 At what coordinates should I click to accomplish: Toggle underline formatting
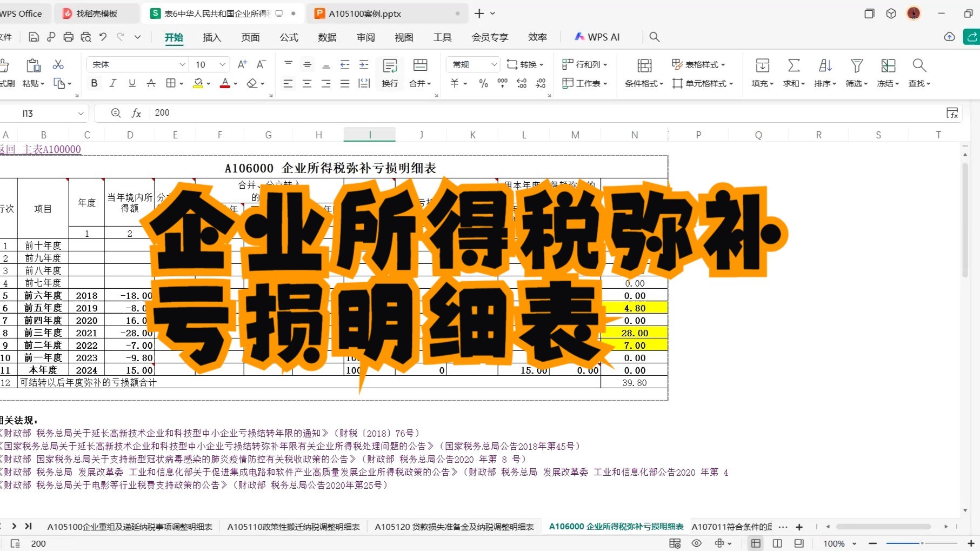click(131, 83)
